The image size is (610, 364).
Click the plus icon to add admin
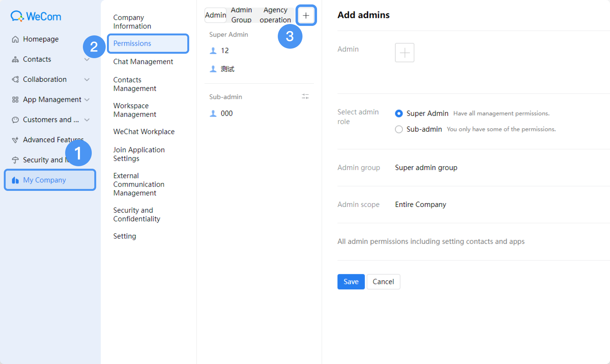[x=306, y=15]
